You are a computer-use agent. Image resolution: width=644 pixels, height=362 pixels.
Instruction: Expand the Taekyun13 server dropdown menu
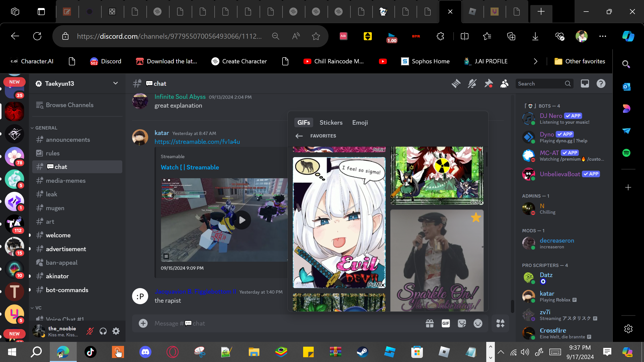coord(115,83)
